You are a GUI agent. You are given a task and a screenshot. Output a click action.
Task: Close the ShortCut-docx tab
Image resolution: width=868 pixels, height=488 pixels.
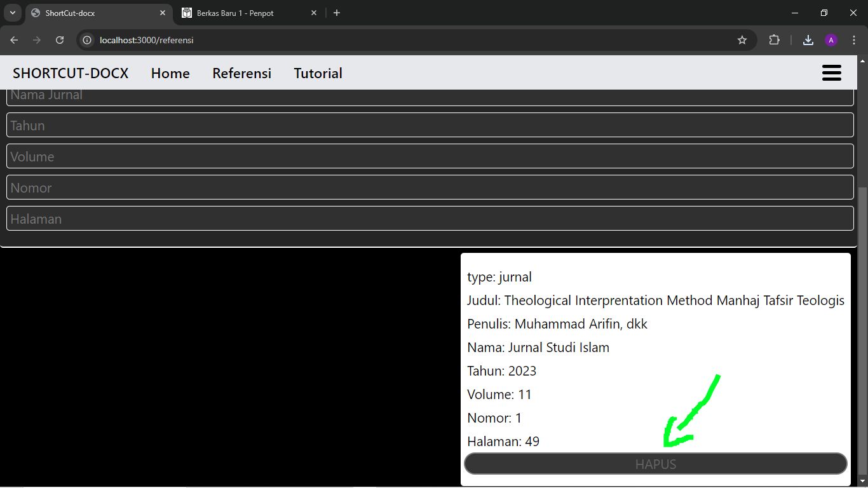tap(163, 13)
